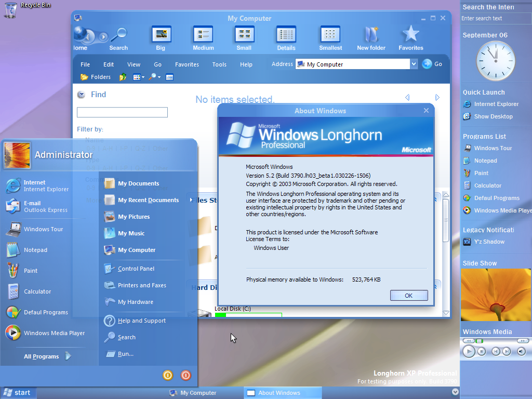Create a New folder from the toolbar
Image resolution: width=532 pixels, height=399 pixels.
(371, 38)
